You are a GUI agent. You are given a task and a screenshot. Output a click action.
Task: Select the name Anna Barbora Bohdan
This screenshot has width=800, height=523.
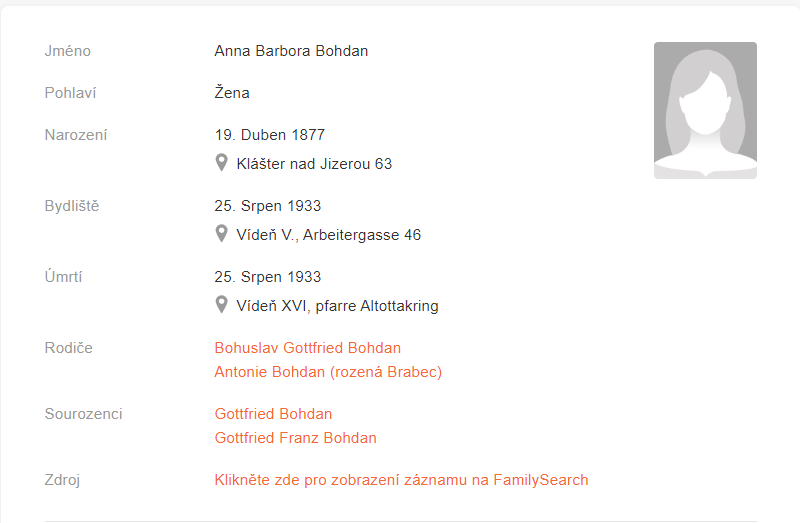pos(291,51)
